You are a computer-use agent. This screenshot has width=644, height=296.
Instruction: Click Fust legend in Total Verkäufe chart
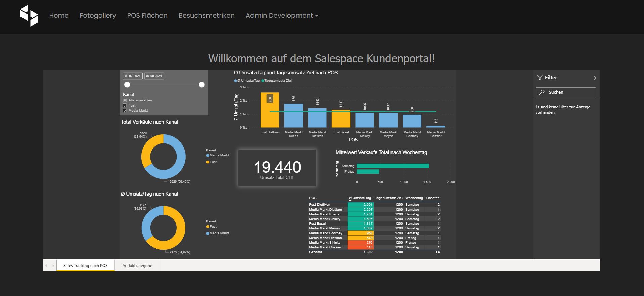click(x=212, y=162)
